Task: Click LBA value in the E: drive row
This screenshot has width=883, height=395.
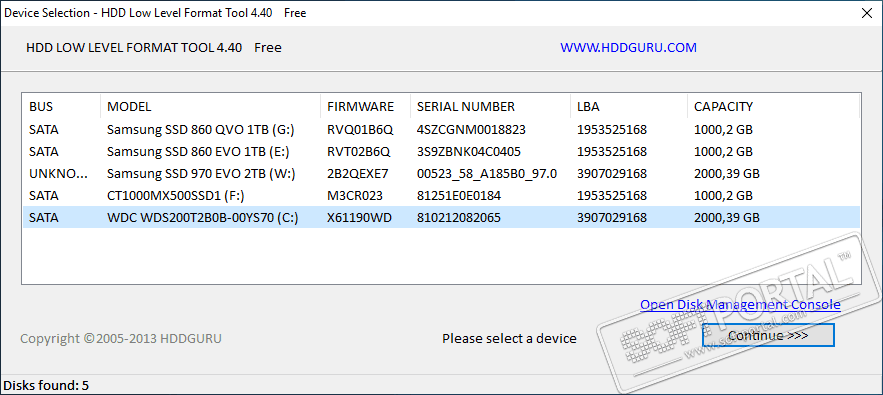Action: [x=612, y=152]
